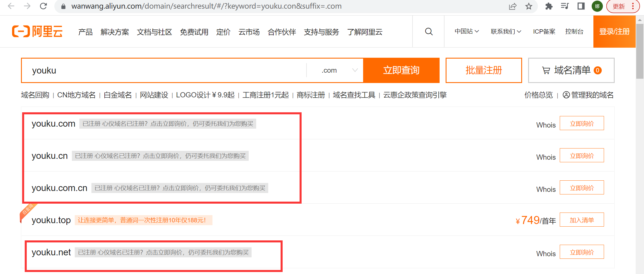Share this page via the share icon
Viewport: 644px width, 274px height.
pyautogui.click(x=513, y=6)
